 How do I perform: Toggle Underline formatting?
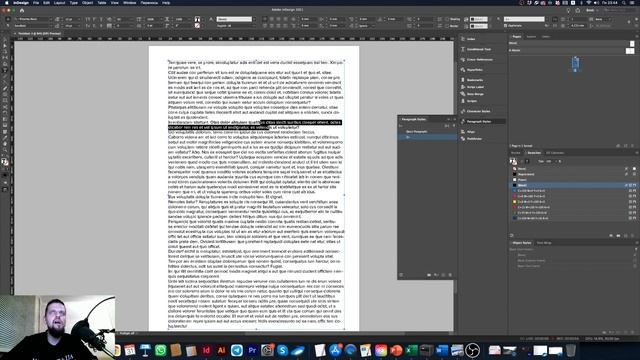tap(101, 19)
